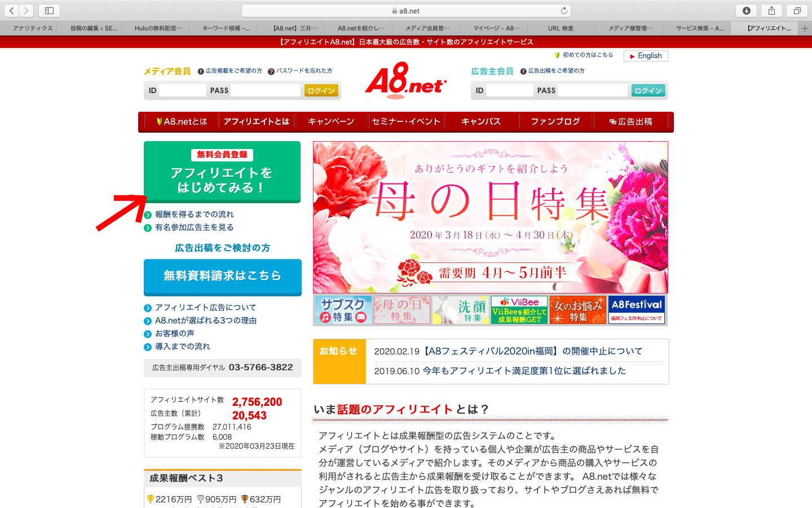This screenshot has width=812, height=508.
Task: Click the 2216万円 top reward value
Action: click(174, 500)
